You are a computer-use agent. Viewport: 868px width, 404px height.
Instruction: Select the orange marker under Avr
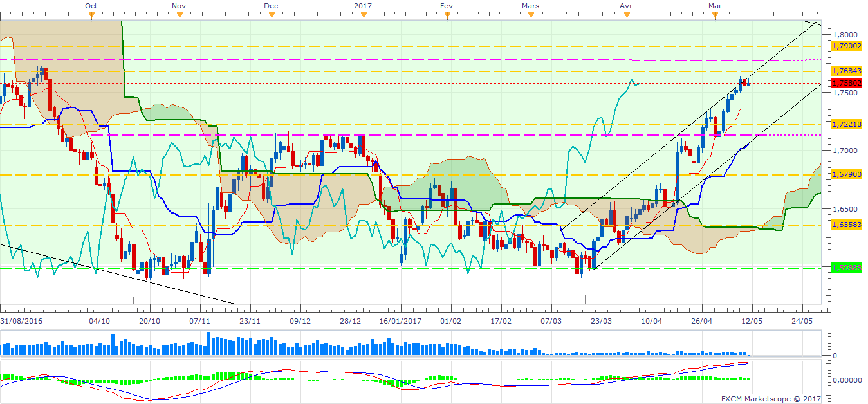pyautogui.click(x=625, y=16)
